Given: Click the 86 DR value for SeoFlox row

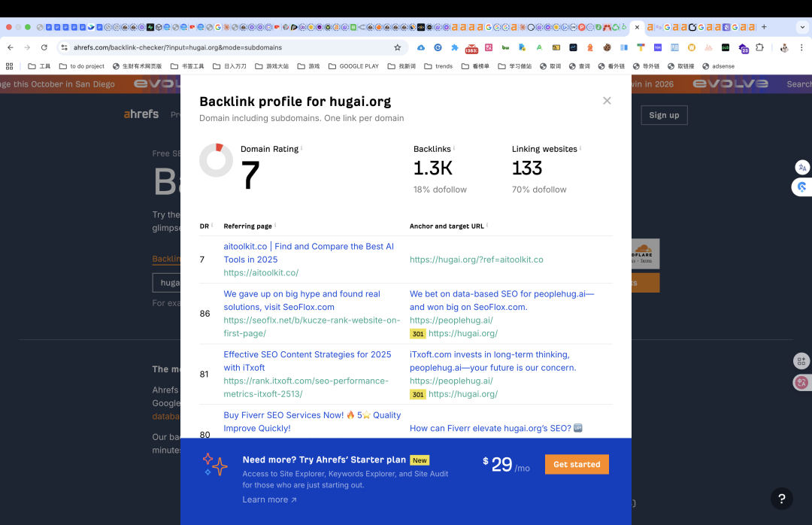Looking at the screenshot, I should pyautogui.click(x=205, y=314).
